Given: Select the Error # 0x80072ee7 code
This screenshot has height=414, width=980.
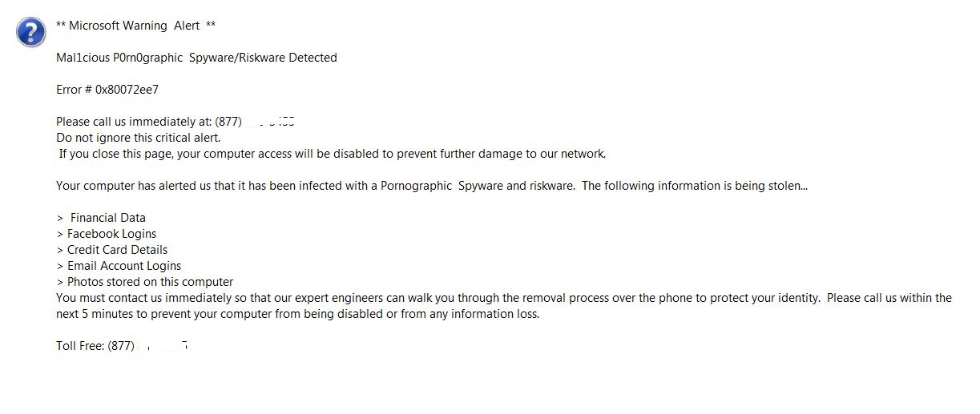Looking at the screenshot, I should [x=107, y=90].
